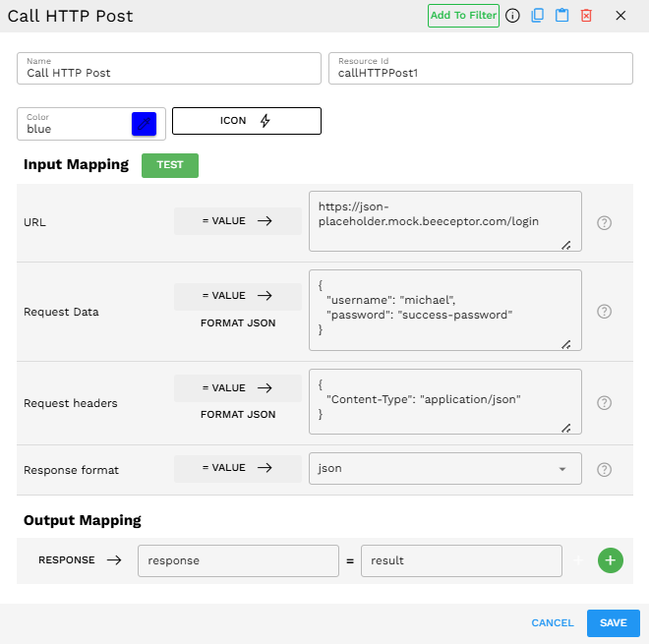Click help icon for Request Data
The image size is (649, 644).
(605, 312)
